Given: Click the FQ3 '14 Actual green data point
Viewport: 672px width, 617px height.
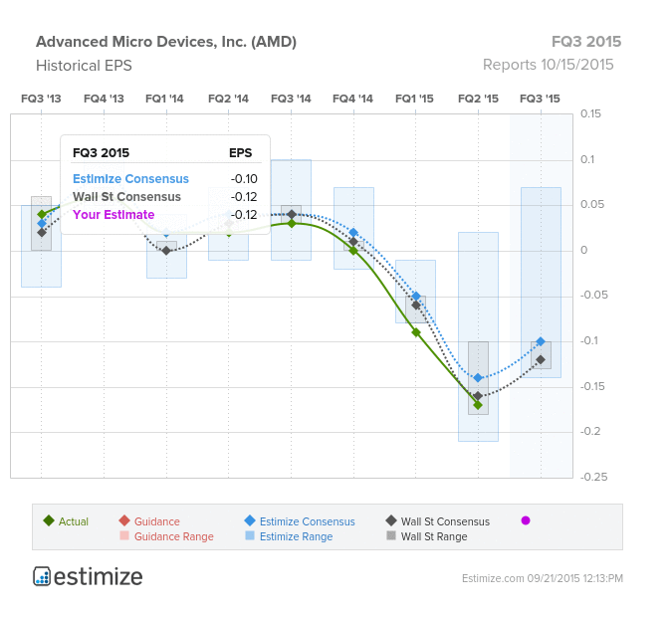Looking at the screenshot, I should tap(292, 224).
